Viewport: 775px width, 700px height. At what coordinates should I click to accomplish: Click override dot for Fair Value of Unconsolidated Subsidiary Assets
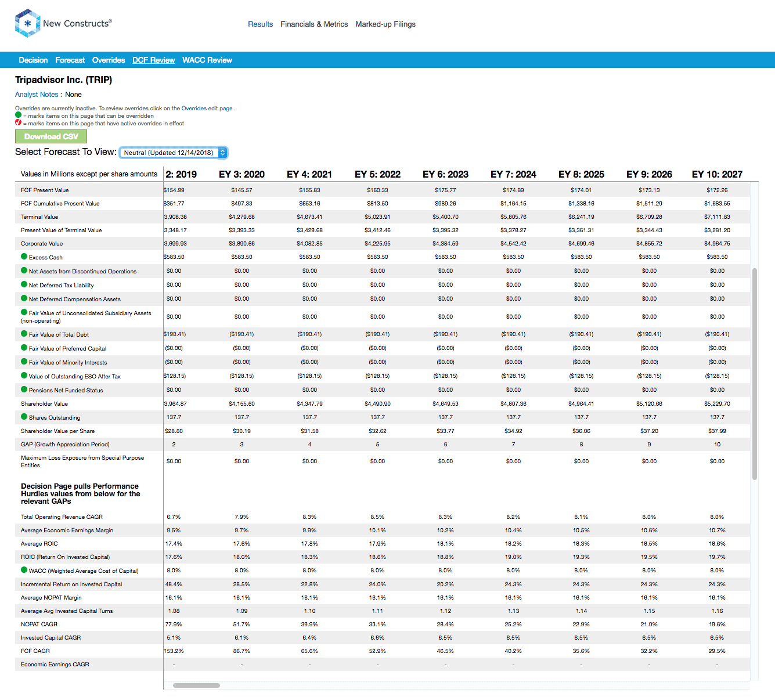tap(24, 312)
